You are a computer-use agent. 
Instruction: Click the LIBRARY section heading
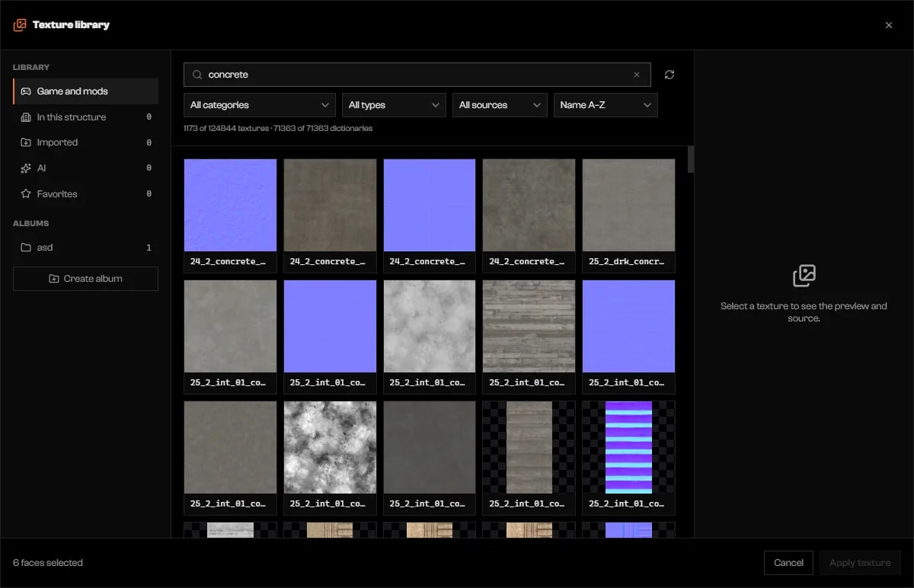31,68
